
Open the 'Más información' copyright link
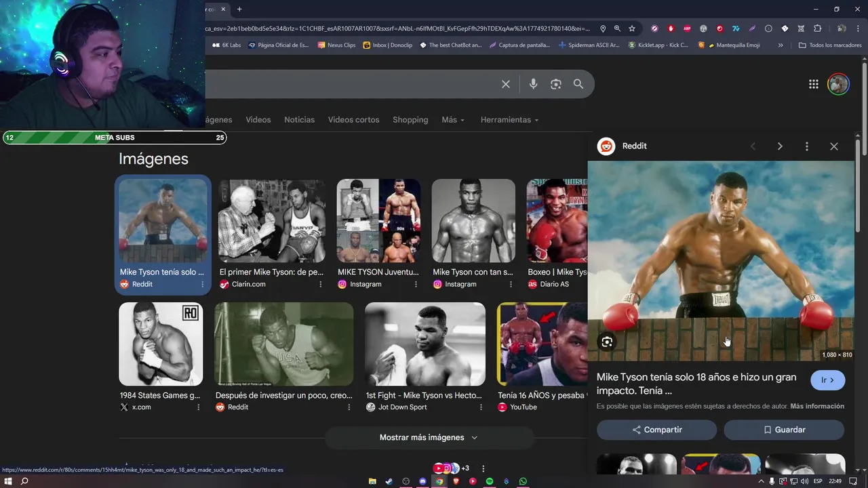point(817,407)
